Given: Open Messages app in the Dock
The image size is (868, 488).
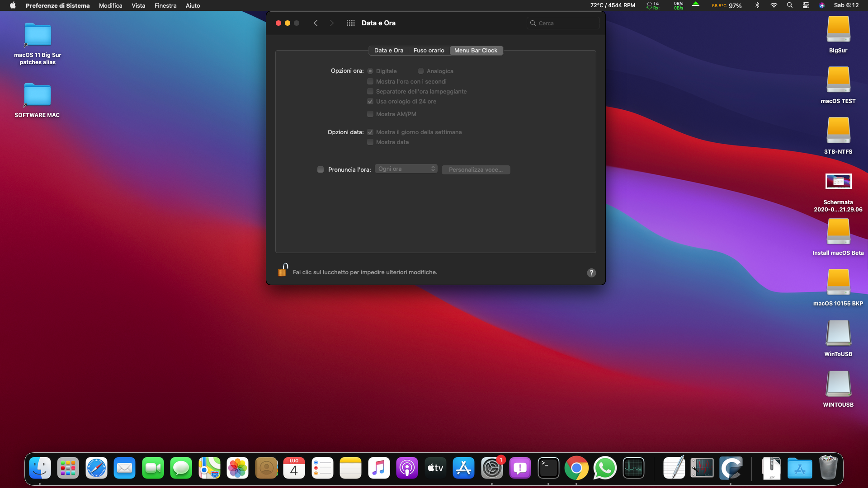Looking at the screenshot, I should pos(181,468).
